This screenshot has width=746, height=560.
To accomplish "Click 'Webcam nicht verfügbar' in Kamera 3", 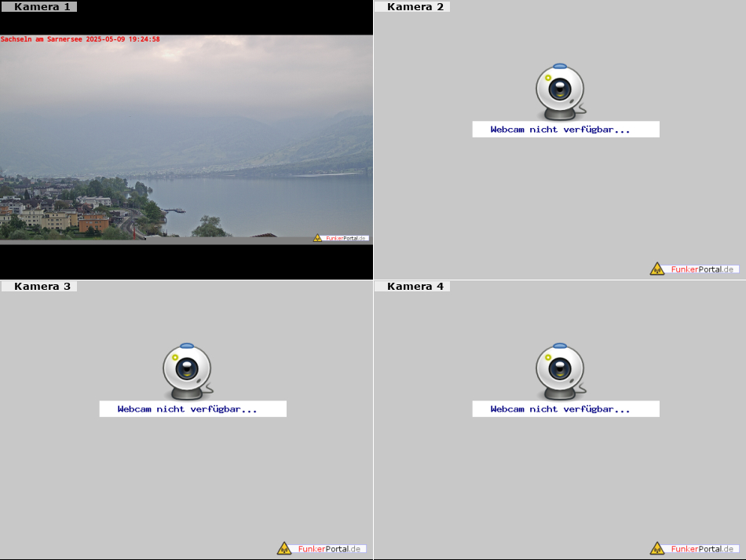I will (x=192, y=408).
